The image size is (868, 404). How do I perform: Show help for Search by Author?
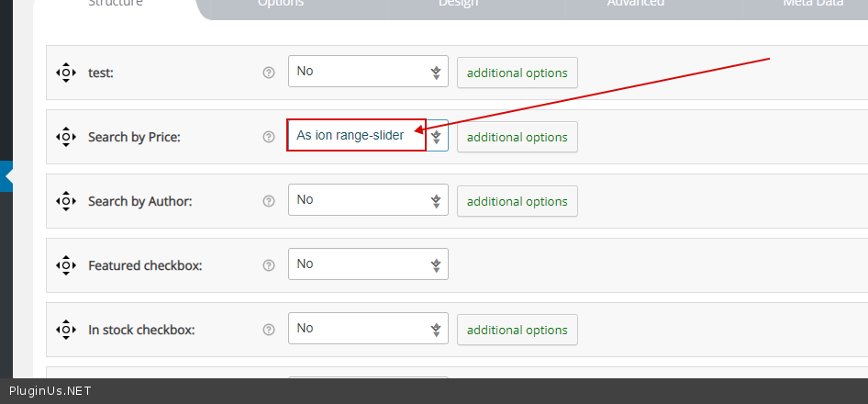[x=269, y=201]
